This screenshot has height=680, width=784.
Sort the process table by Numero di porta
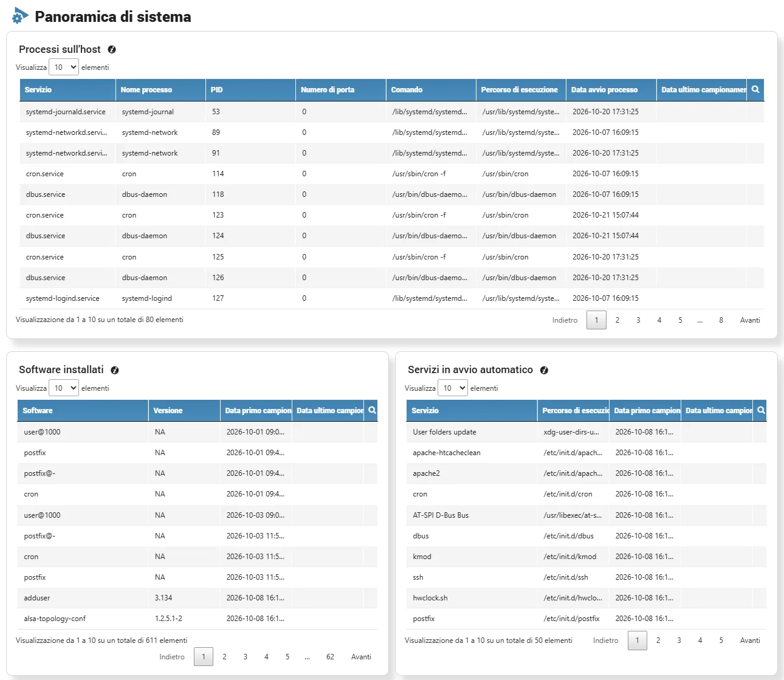(x=341, y=89)
